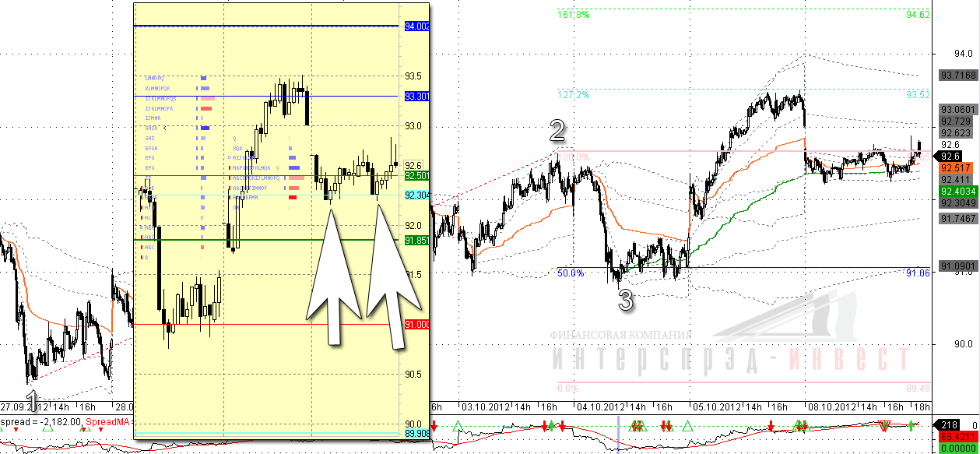Viewport: 980px width, 454px height.
Task: Click the red 86.4211 indicator value
Action: point(958,436)
